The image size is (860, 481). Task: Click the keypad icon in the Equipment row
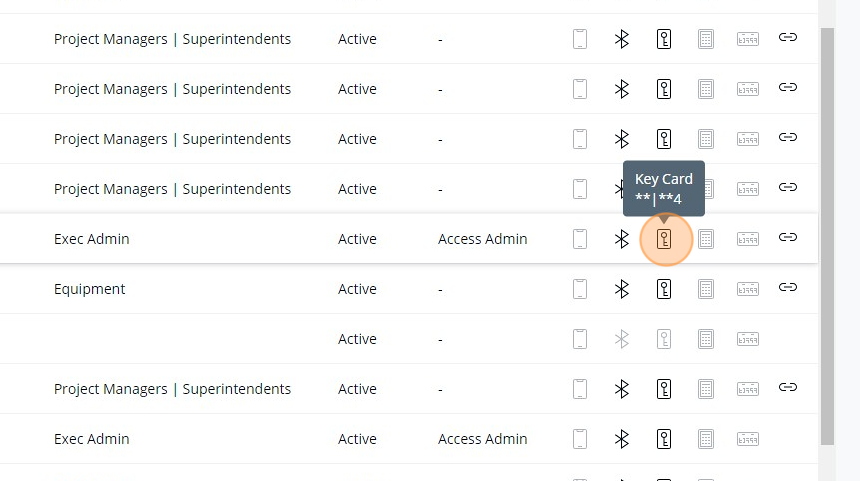click(706, 289)
